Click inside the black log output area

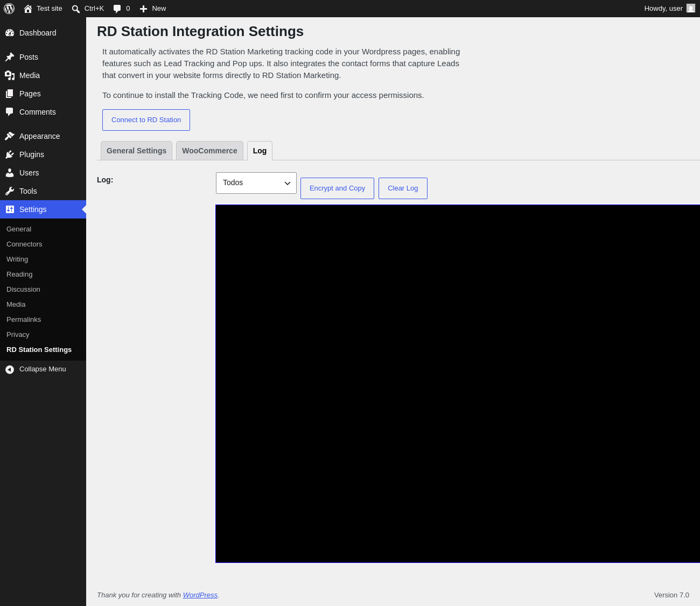pos(458,384)
